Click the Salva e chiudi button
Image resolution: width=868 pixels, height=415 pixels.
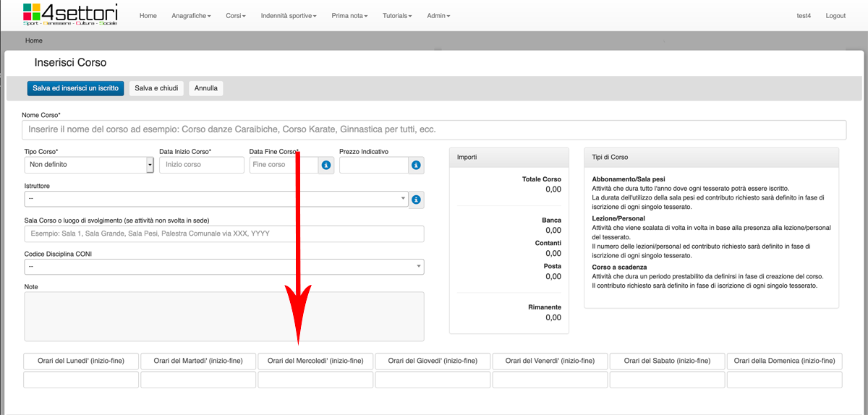click(x=156, y=88)
